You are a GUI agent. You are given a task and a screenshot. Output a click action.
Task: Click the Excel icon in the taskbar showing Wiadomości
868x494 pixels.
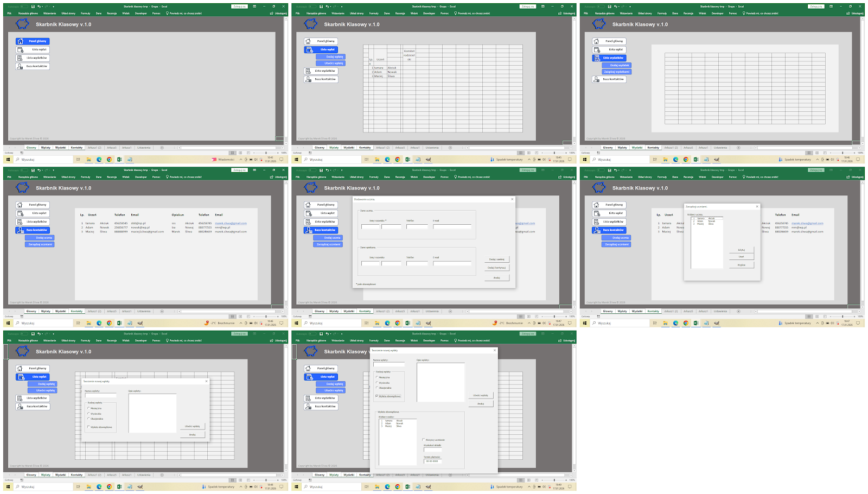119,160
